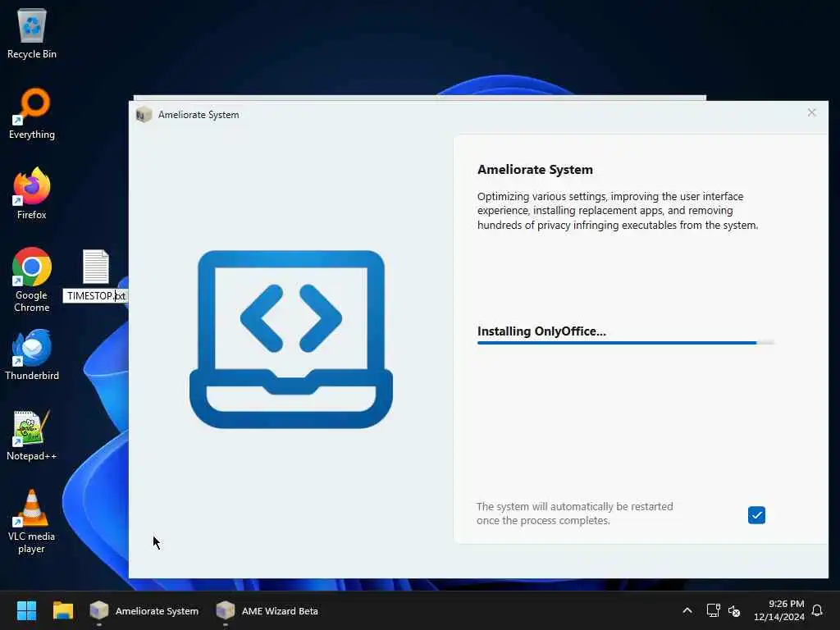The image size is (840, 630).
Task: Open Google Chrome desktop shortcut
Action: [x=32, y=280]
